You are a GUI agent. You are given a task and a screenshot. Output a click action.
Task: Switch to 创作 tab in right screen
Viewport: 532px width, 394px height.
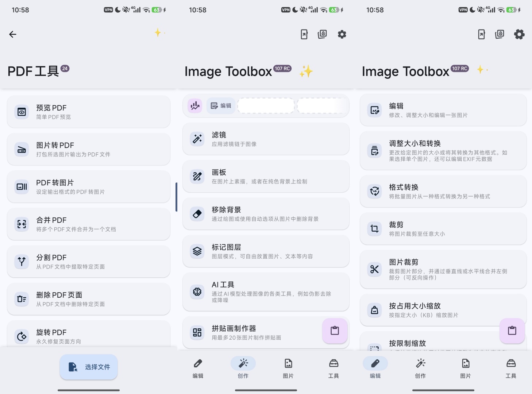(420, 368)
